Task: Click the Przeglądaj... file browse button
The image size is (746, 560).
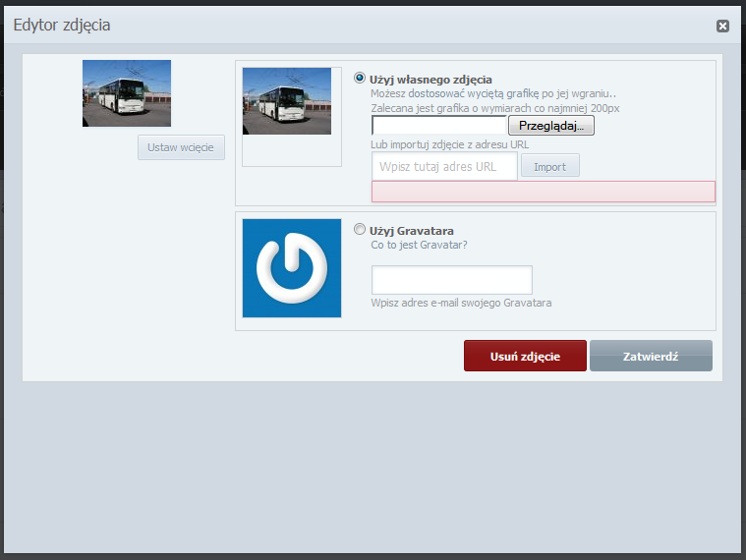Action: pyautogui.click(x=551, y=126)
